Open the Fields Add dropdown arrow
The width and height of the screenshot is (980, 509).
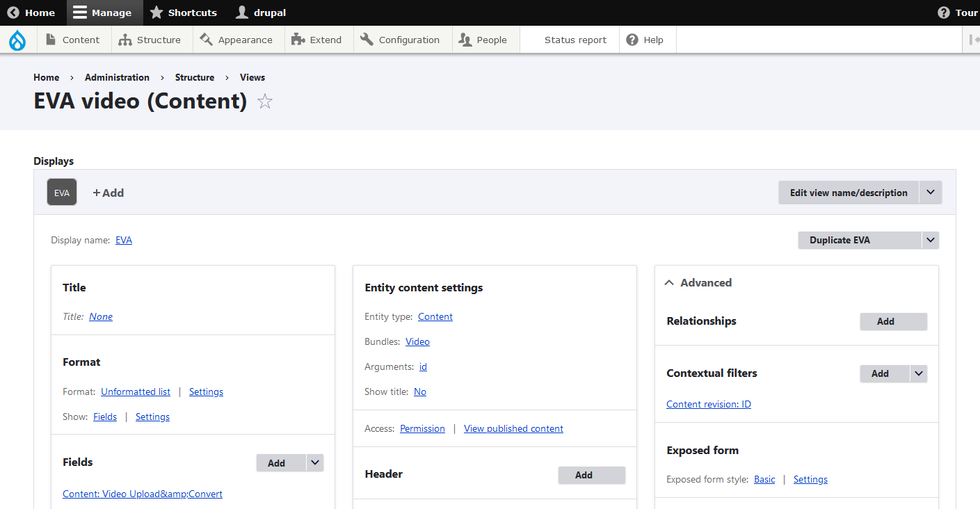click(x=314, y=462)
